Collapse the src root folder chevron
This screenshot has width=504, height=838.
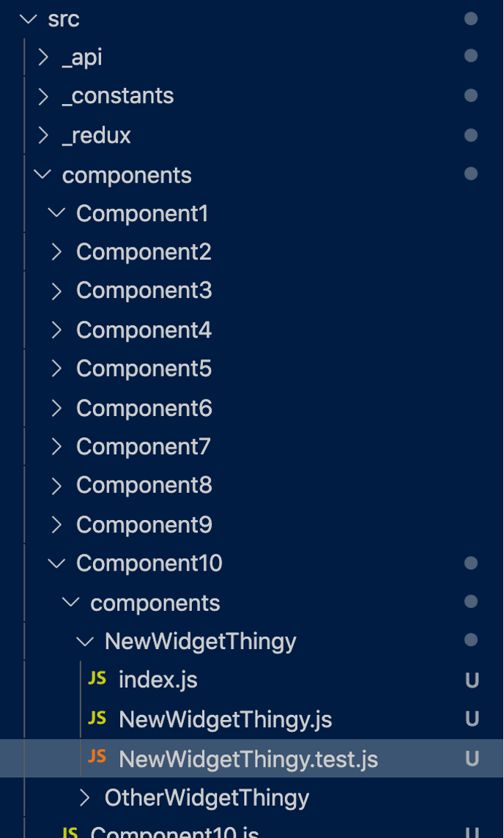pos(28,19)
